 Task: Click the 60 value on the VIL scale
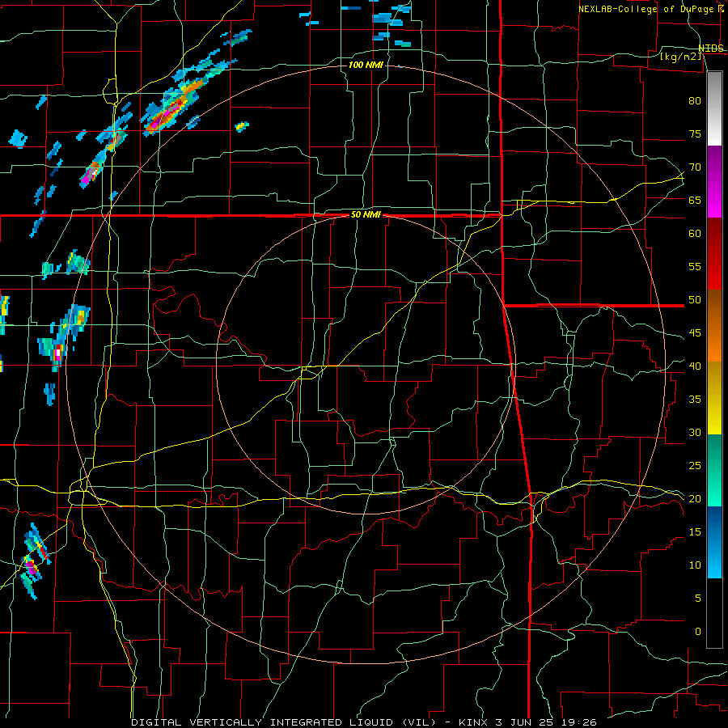[695, 234]
